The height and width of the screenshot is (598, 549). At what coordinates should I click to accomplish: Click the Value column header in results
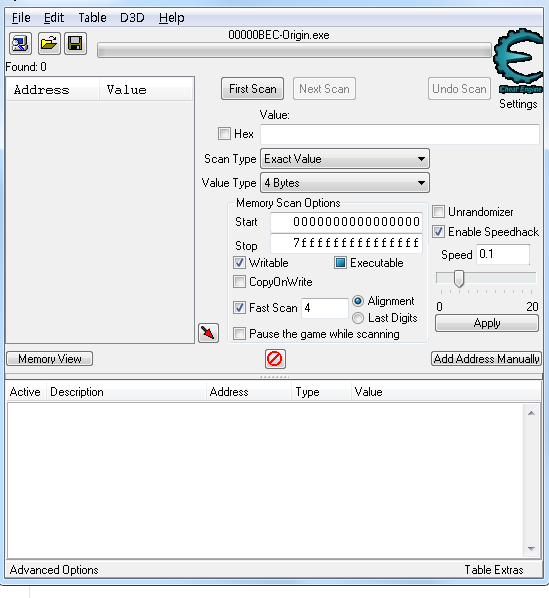point(146,90)
